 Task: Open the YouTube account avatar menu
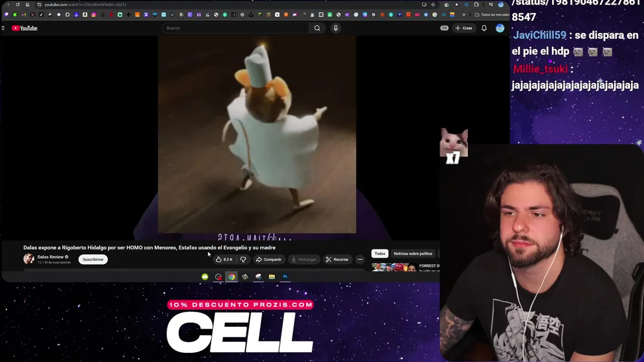point(500,28)
